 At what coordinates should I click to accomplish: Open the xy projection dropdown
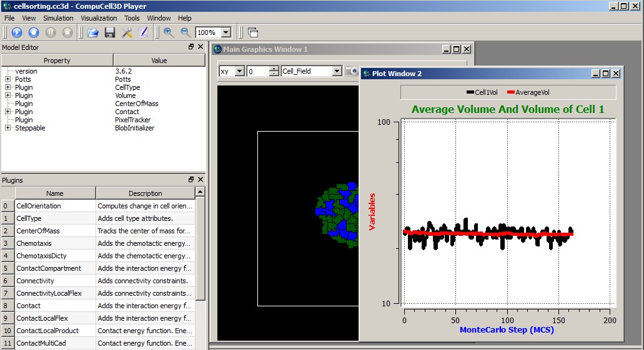tap(240, 71)
